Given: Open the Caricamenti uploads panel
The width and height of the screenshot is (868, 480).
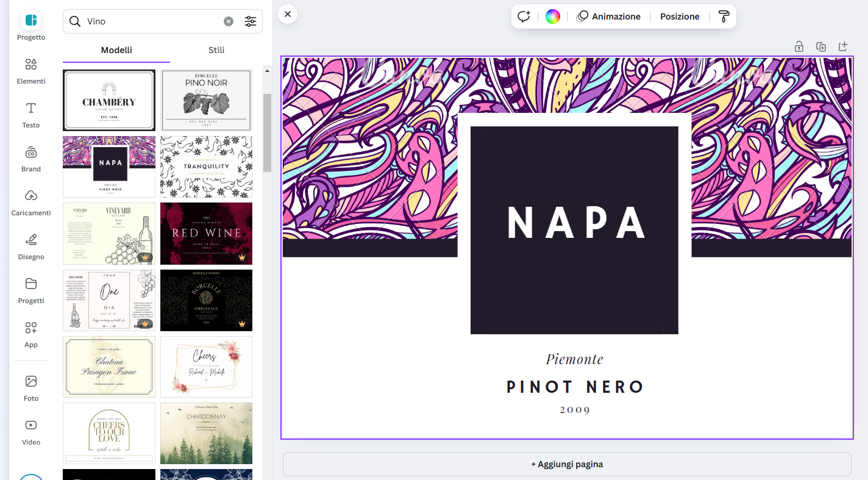Looking at the screenshot, I should pyautogui.click(x=31, y=202).
